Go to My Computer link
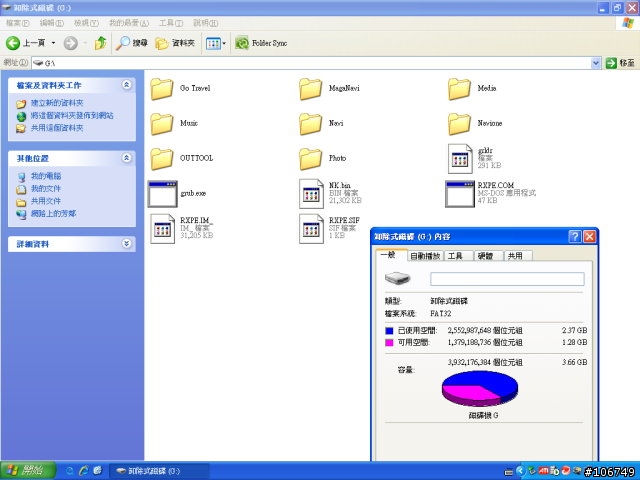 pos(46,176)
